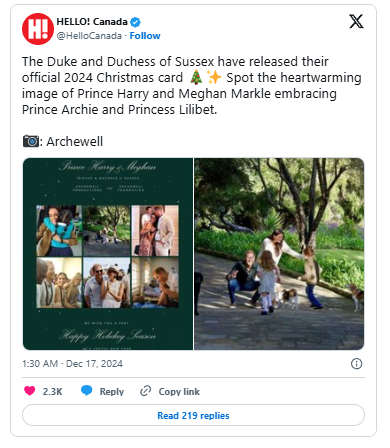The image size is (390, 448).
Task: Follow the HelloCanada account
Action: pyautogui.click(x=145, y=36)
